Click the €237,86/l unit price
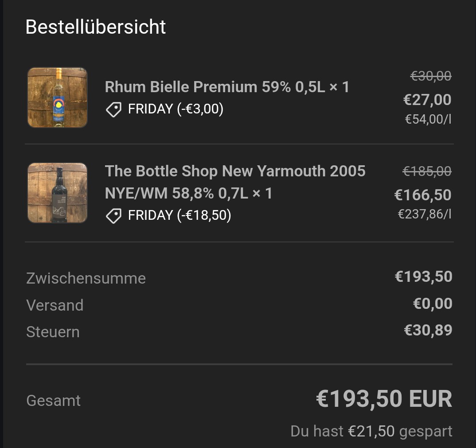The width and height of the screenshot is (476, 448). pos(425,214)
